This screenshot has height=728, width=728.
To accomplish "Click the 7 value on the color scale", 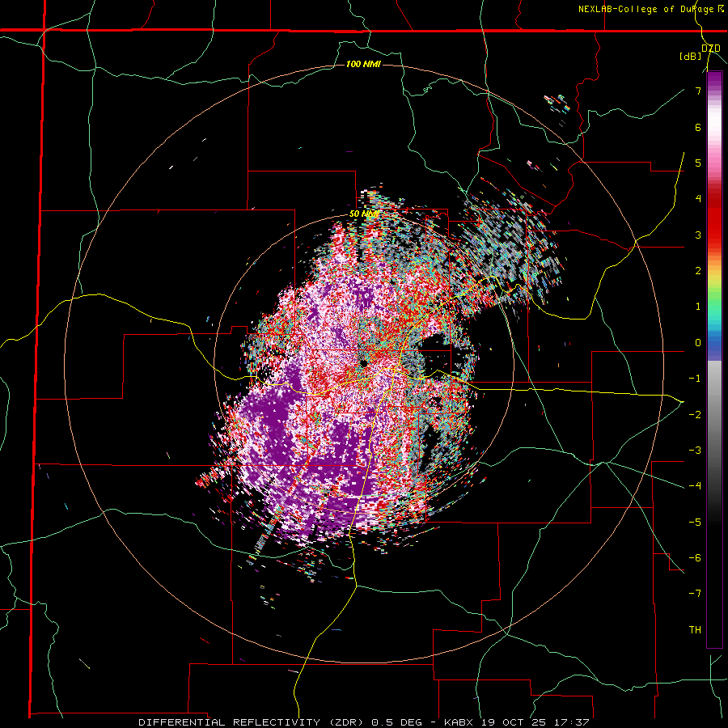I will point(698,91).
